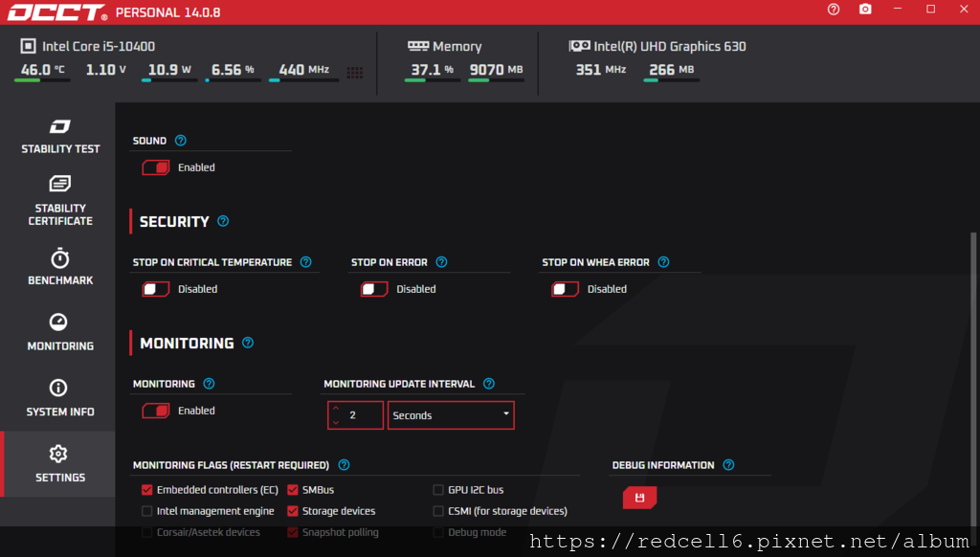Open the Stability Test tab
980x557 pixels.
click(x=60, y=136)
